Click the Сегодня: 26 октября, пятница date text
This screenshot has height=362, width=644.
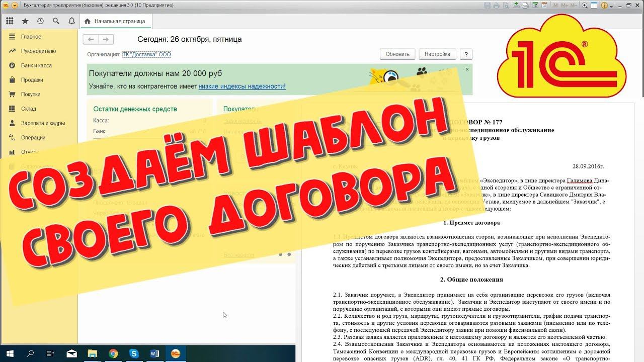(x=189, y=39)
